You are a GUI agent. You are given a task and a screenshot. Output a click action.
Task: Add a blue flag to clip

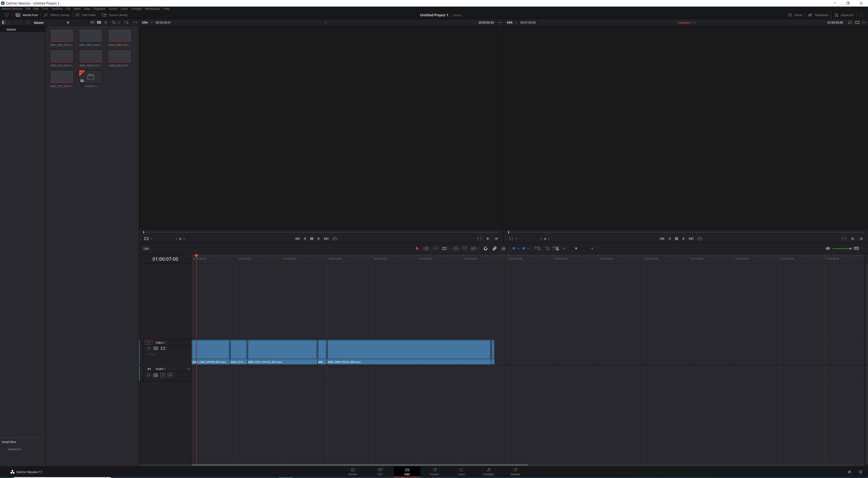pyautogui.click(x=514, y=248)
